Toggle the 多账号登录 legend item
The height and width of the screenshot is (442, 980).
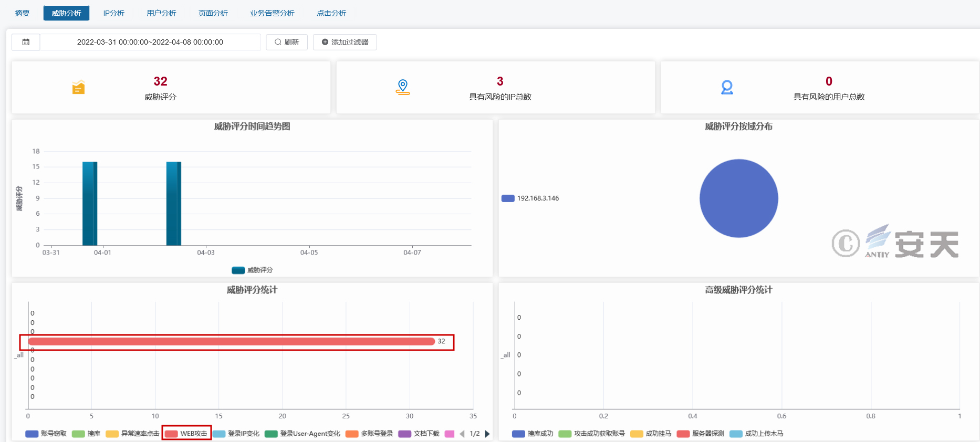[x=370, y=434]
